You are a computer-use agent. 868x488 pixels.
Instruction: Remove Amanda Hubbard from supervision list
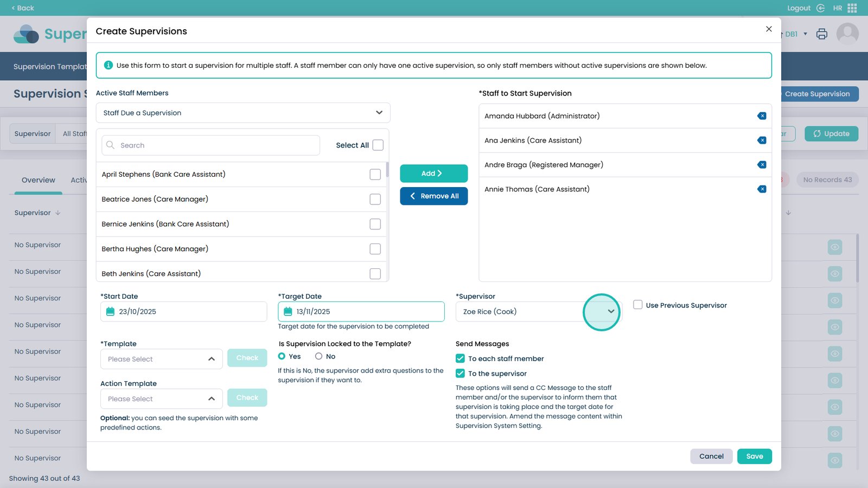point(762,116)
